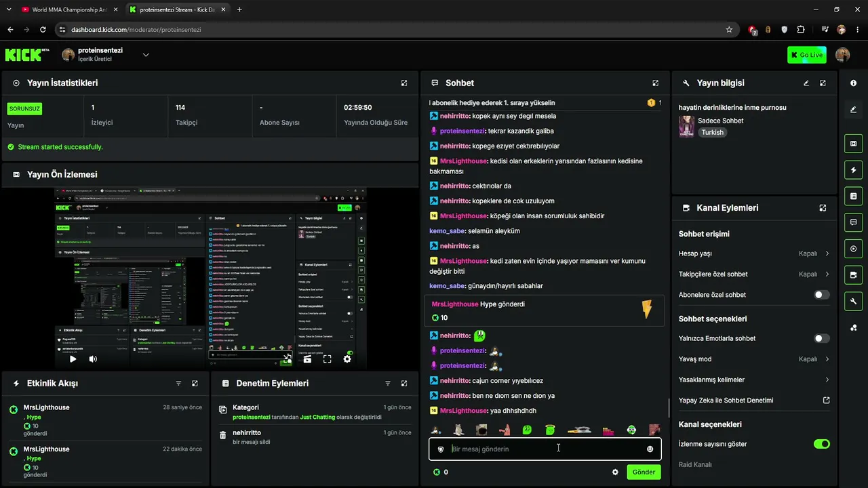This screenshot has height=488, width=868.
Task: Open the stream preview settings gear
Action: point(347,359)
